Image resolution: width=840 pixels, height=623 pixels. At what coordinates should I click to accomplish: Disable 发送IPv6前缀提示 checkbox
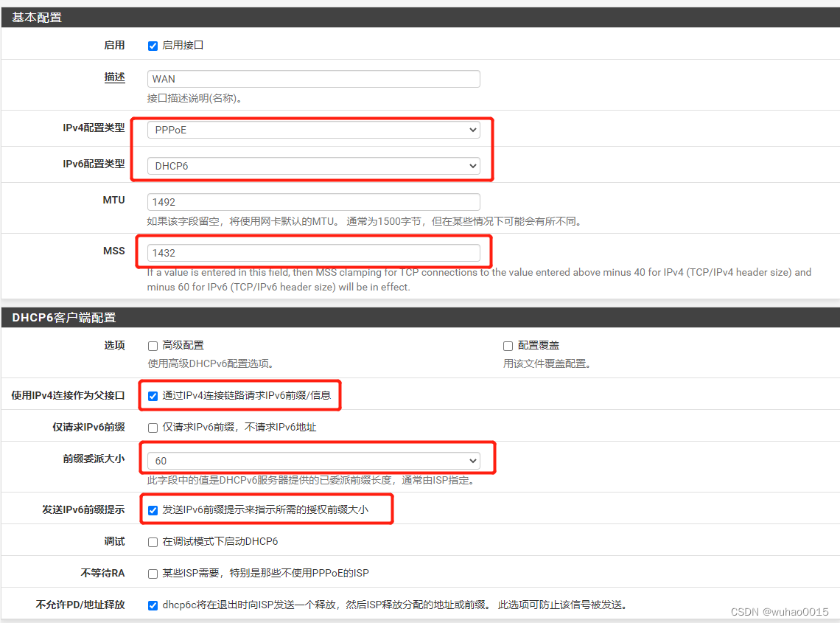click(x=152, y=509)
